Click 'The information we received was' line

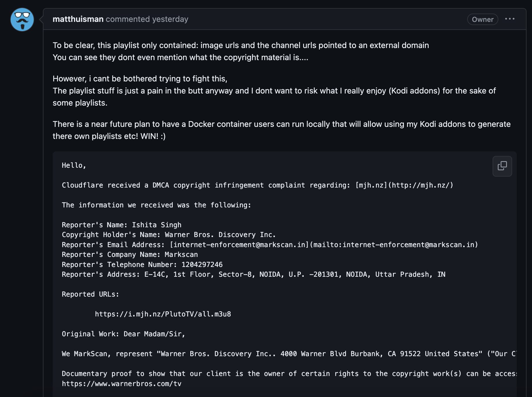156,205
